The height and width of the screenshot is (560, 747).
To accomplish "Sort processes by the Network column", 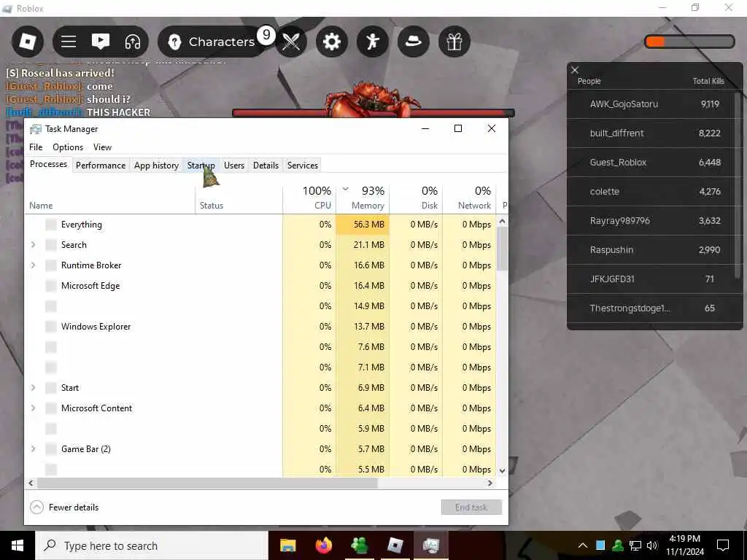I will (469, 199).
